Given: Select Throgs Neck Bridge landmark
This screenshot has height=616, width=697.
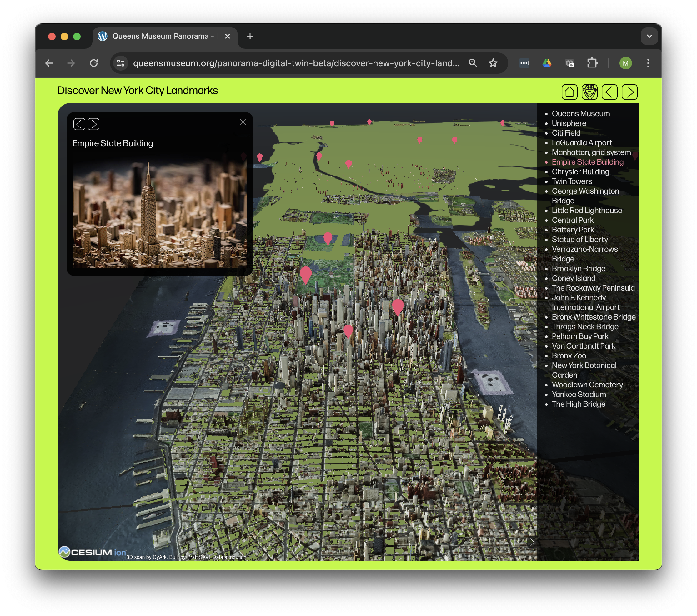Looking at the screenshot, I should [585, 326].
